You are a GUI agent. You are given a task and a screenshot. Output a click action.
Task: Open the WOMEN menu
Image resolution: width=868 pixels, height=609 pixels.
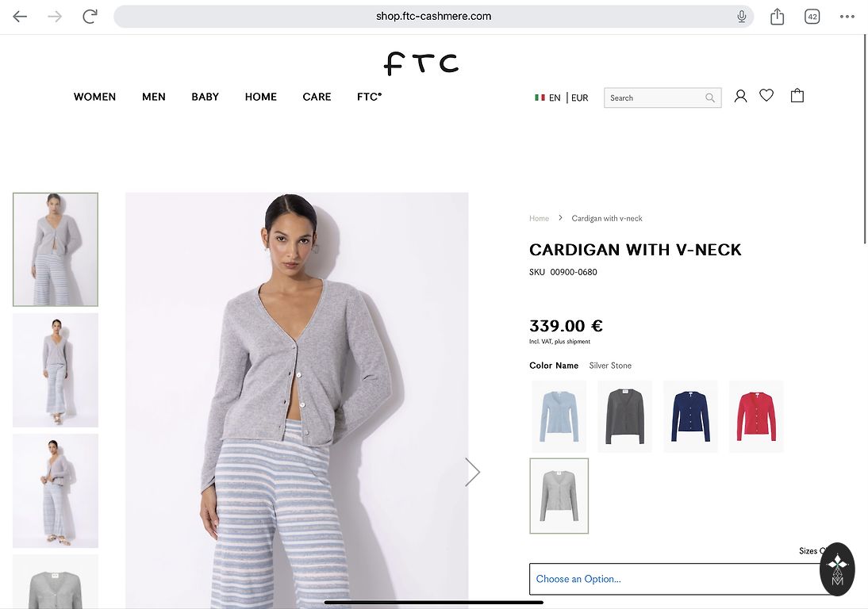point(94,97)
